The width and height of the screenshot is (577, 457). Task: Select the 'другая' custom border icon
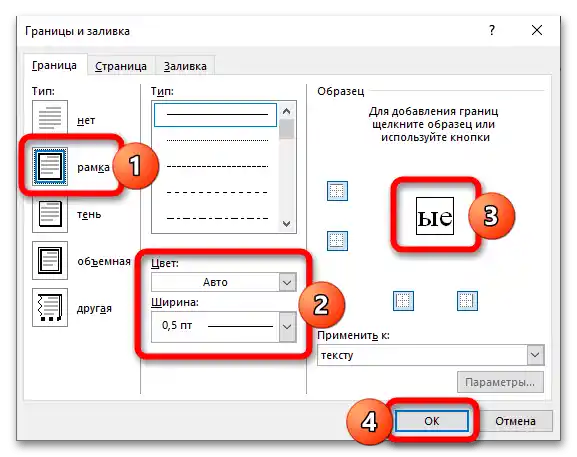(x=50, y=308)
